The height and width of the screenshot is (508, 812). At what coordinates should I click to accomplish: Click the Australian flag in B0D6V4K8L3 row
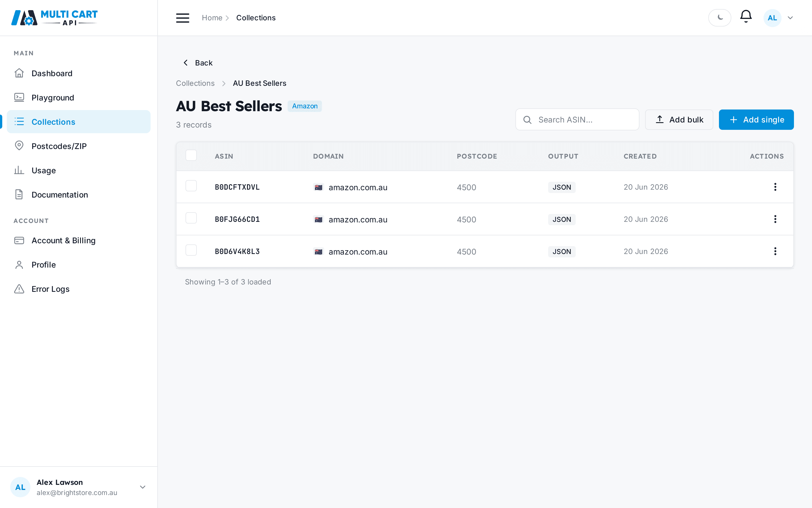318,252
